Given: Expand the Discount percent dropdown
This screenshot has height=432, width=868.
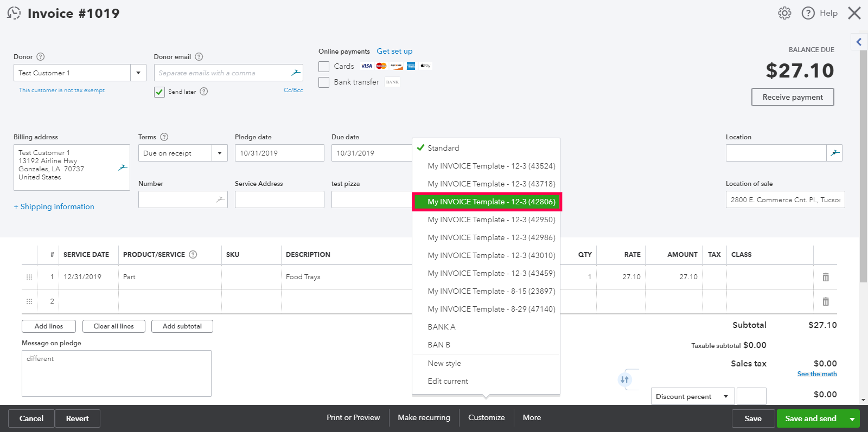Looking at the screenshot, I should click(725, 396).
